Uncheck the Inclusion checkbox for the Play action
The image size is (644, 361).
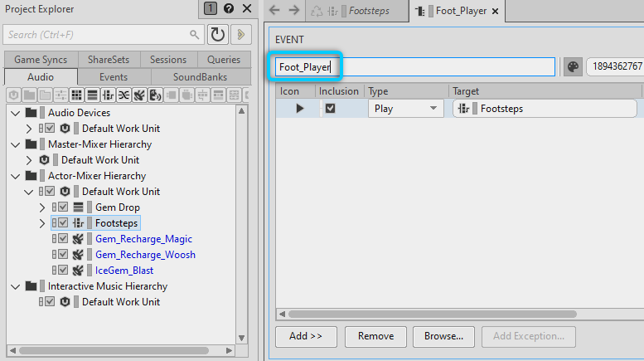point(330,108)
